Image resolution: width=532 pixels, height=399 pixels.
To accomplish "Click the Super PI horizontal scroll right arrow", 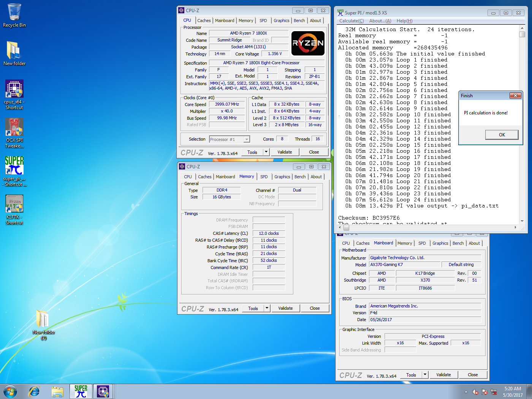I will click(x=516, y=228).
